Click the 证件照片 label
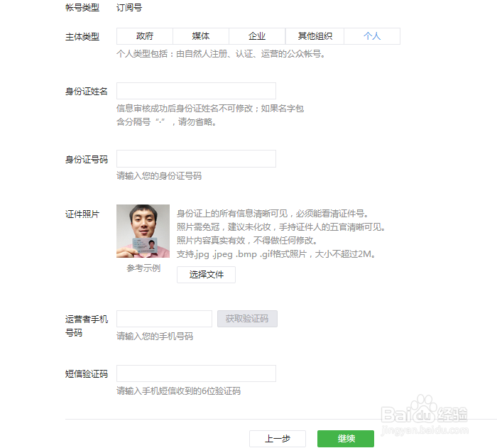The image size is (497, 448). coord(82,214)
